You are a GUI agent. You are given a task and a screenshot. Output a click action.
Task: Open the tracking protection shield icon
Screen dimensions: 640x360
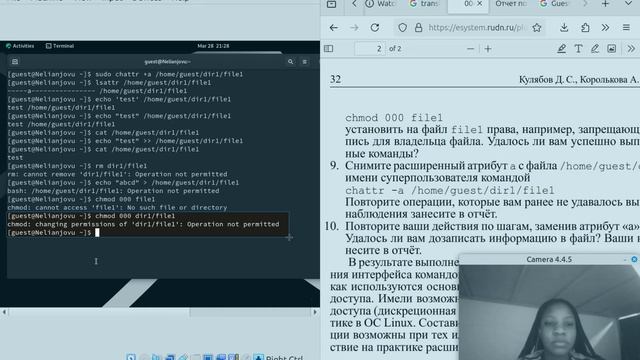coord(402,28)
